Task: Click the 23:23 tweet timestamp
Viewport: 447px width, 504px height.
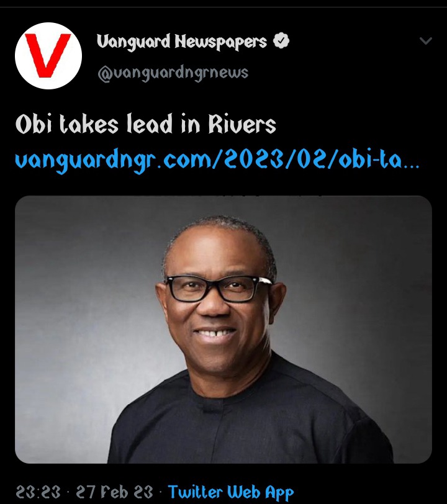Action: (x=38, y=492)
